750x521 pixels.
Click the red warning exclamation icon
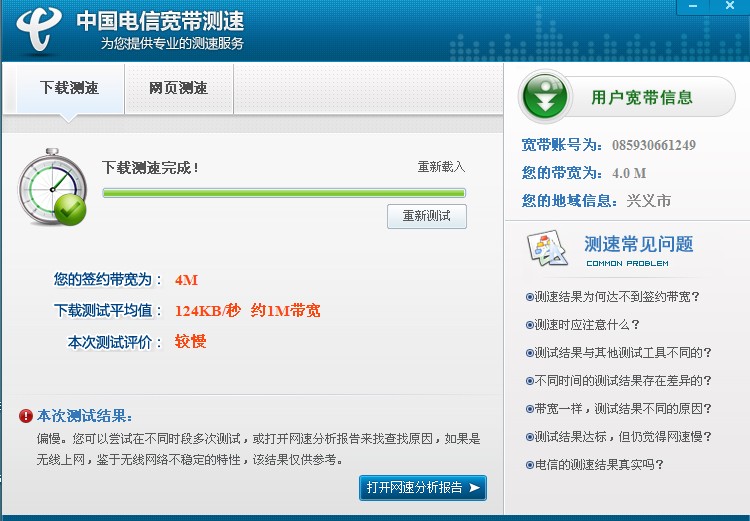26,416
